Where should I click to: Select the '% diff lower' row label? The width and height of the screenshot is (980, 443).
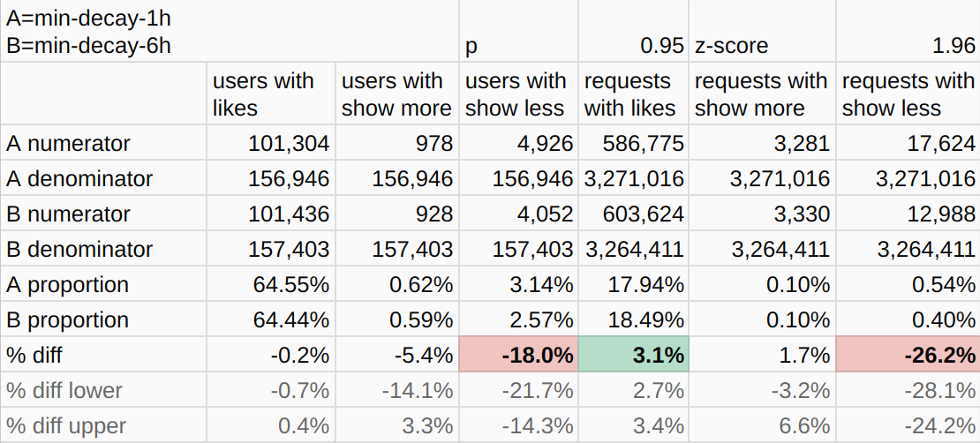(x=103, y=390)
